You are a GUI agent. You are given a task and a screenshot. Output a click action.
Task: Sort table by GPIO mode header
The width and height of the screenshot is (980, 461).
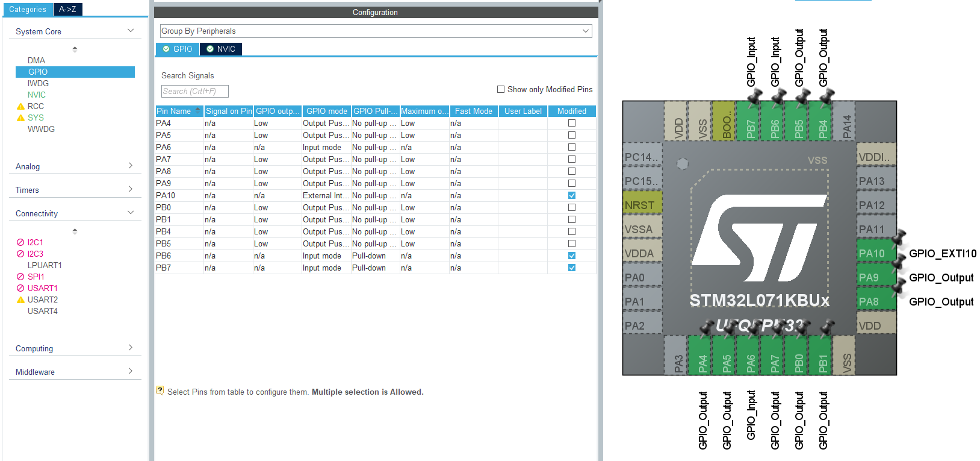[326, 111]
